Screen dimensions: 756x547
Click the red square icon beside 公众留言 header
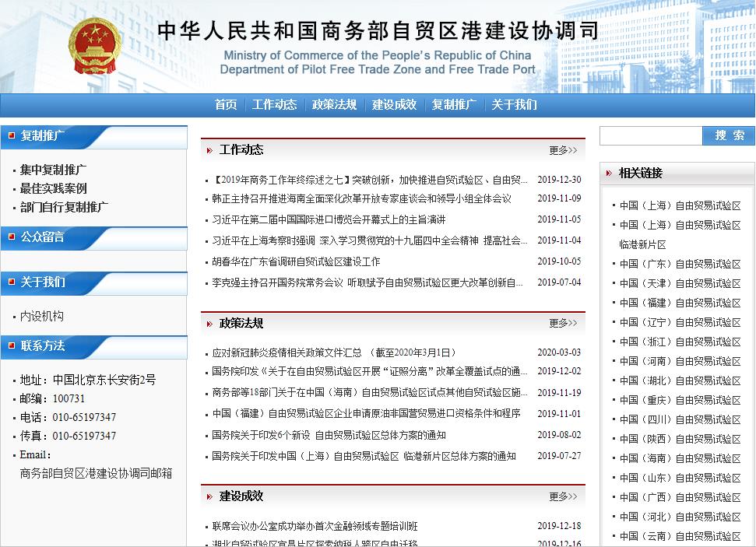pos(11,238)
